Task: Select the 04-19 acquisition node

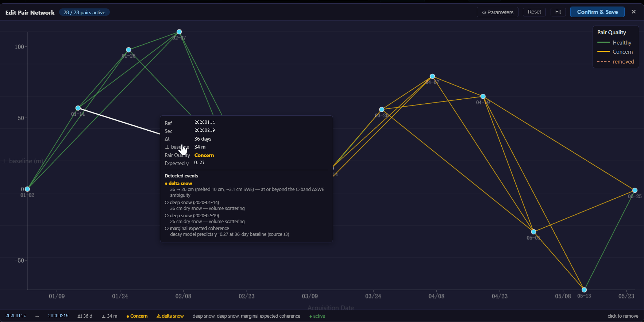Action: pyautogui.click(x=483, y=96)
